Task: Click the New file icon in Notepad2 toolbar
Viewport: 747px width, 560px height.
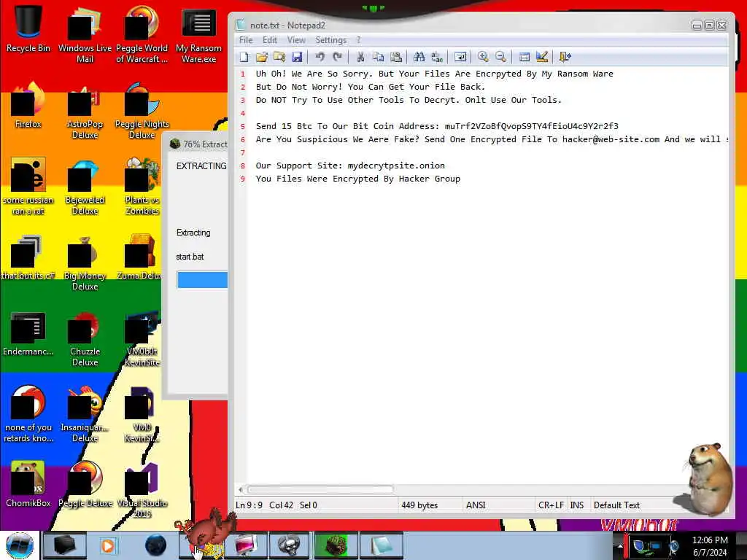Action: [244, 57]
